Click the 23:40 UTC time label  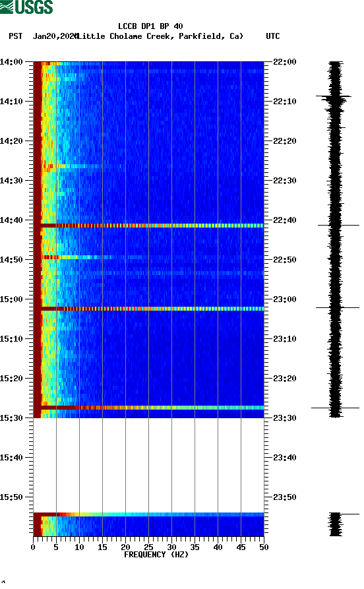285,458
